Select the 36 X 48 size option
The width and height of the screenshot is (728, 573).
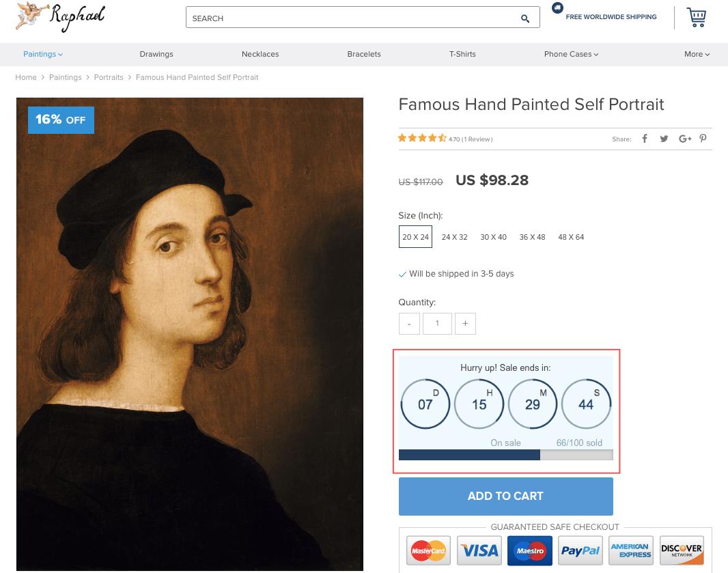tap(532, 237)
